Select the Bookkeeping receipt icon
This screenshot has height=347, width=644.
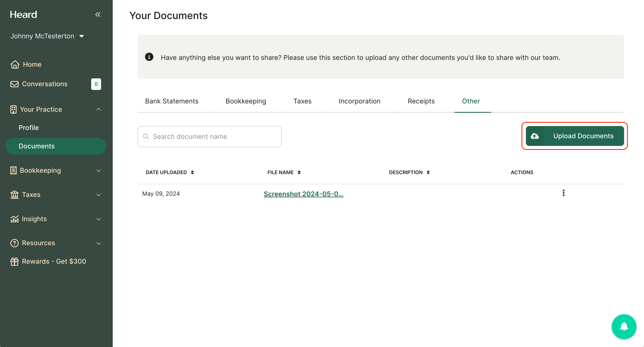pos(14,170)
